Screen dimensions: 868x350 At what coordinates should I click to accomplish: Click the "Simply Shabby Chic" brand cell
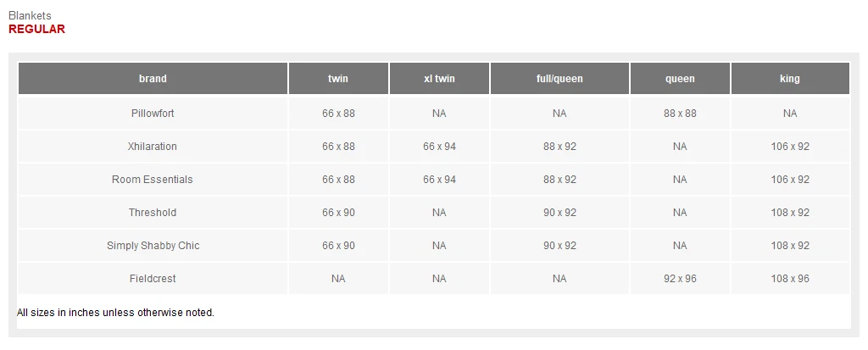pos(153,245)
